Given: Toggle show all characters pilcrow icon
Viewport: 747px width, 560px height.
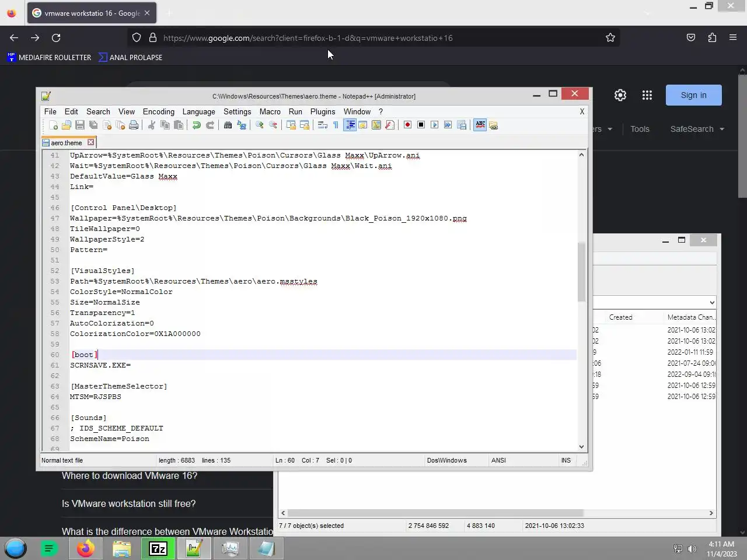Looking at the screenshot, I should (x=336, y=125).
